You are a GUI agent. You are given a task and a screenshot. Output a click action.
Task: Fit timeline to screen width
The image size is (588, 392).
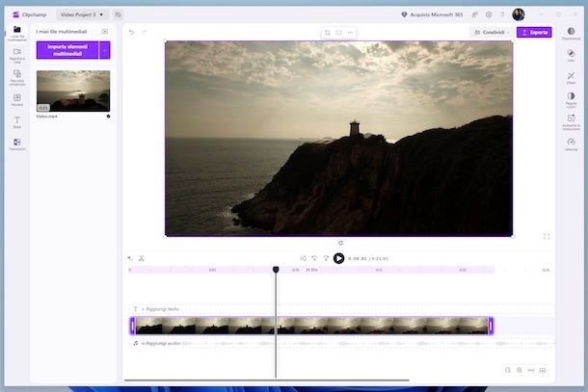click(x=531, y=370)
